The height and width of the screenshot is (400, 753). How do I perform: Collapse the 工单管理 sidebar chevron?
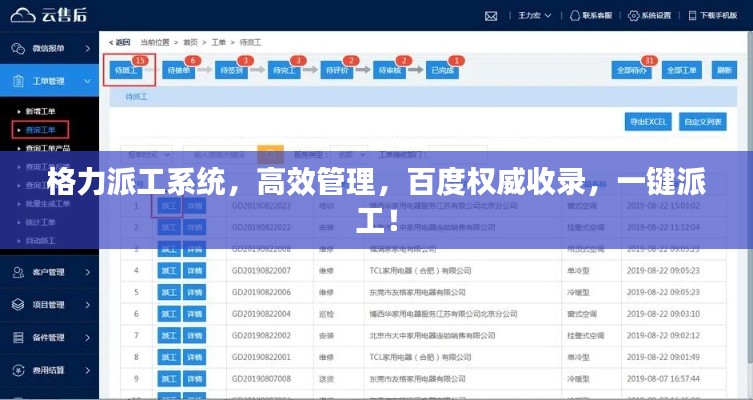[88, 81]
